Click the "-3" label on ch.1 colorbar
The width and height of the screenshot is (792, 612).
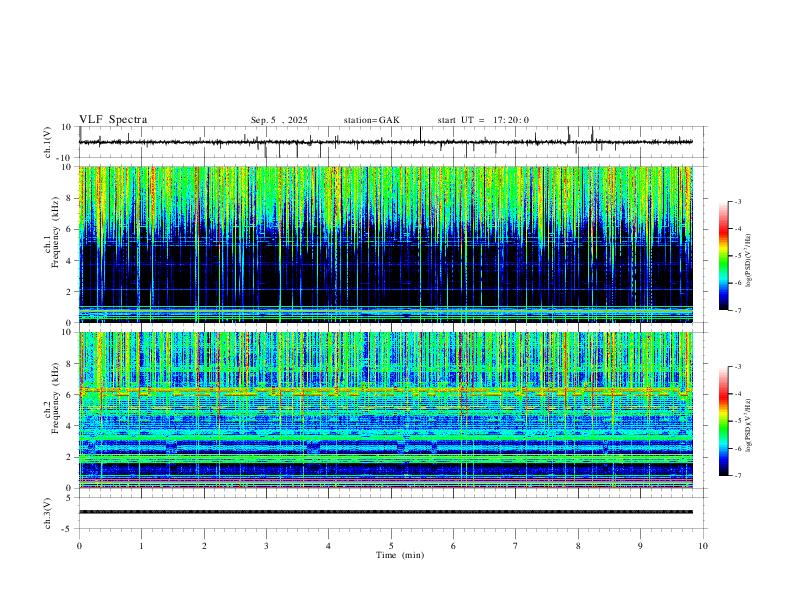tap(737, 201)
